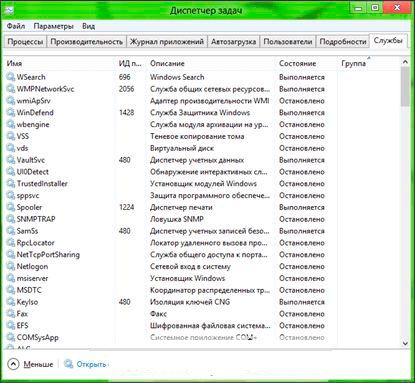Screen dimensions: 415x383
Task: Select the Диспетчер учетных данных description
Action: click(x=197, y=160)
